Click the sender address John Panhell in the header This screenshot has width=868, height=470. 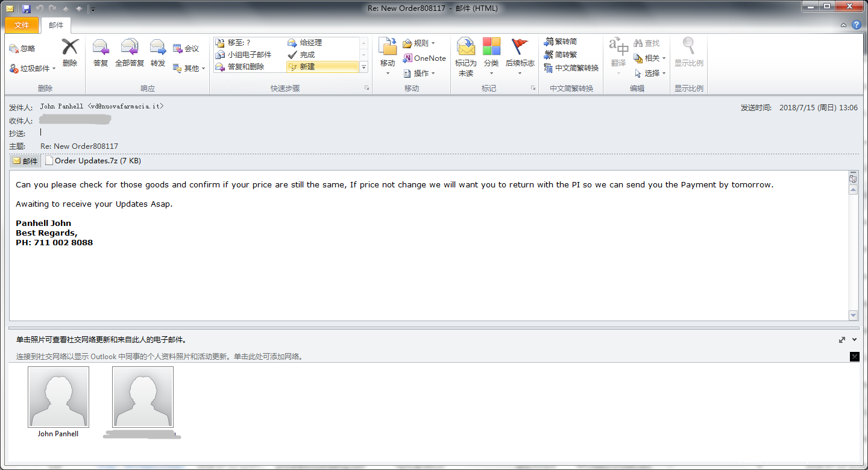tap(102, 107)
